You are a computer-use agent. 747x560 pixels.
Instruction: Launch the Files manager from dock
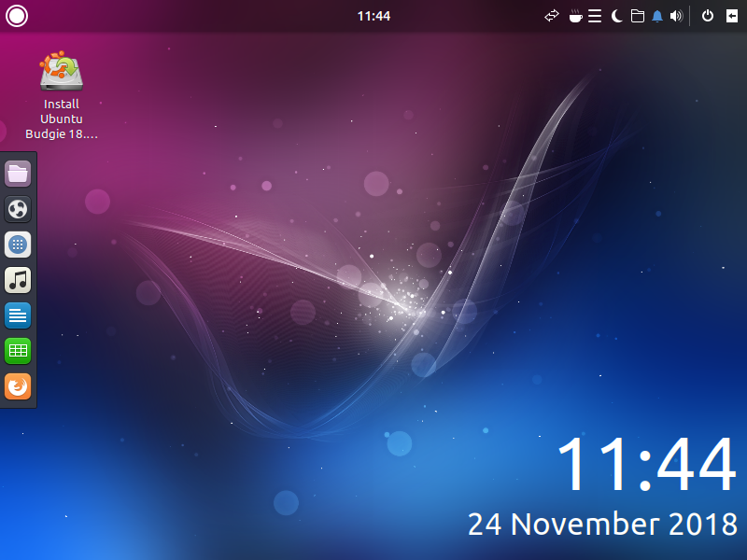18,174
